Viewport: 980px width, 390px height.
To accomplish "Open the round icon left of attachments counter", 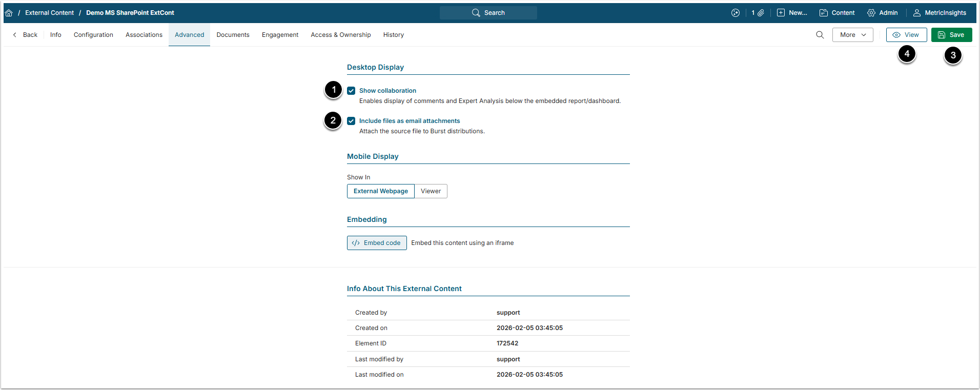I will point(735,13).
